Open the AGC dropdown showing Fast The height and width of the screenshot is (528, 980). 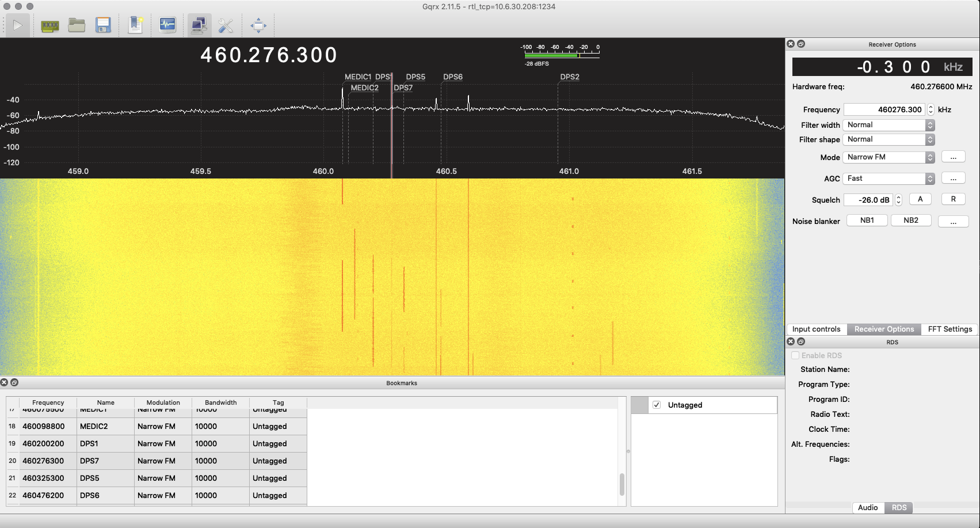pos(889,178)
